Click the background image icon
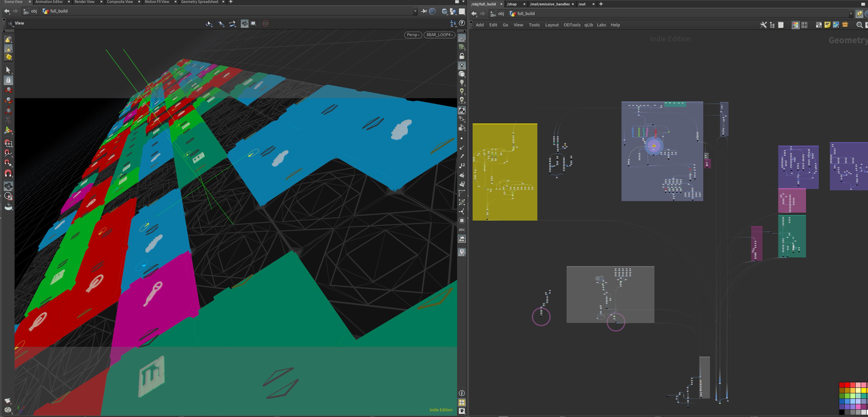The height and width of the screenshot is (417, 868). click(836, 25)
